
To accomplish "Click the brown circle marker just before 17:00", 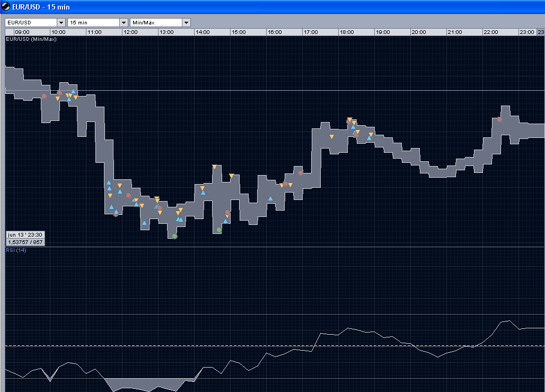I will pos(301,173).
